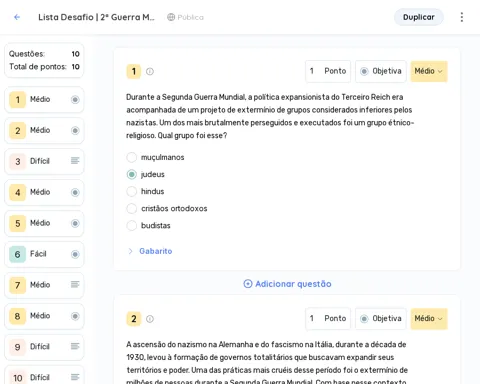Open Médio difficulty dropdown for question 1

(429, 71)
